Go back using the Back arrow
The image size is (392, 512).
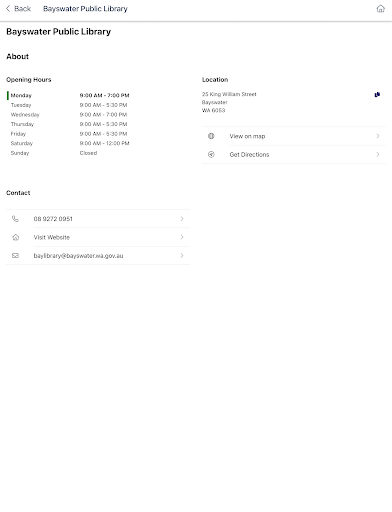[8, 9]
